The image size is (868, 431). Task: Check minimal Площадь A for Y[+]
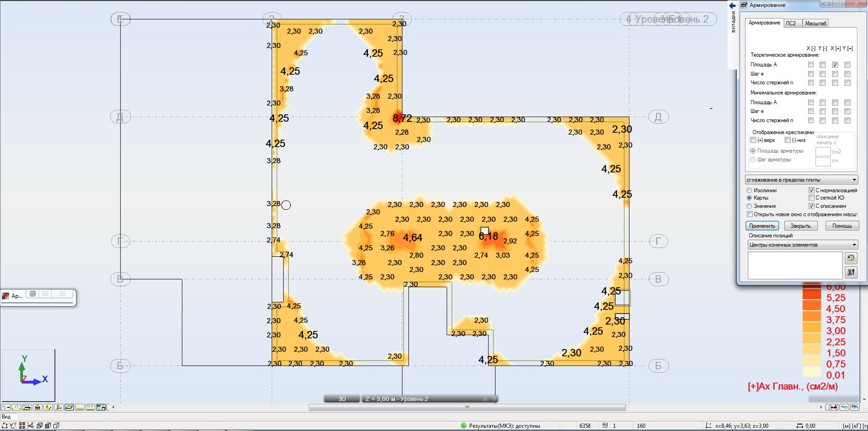(847, 103)
